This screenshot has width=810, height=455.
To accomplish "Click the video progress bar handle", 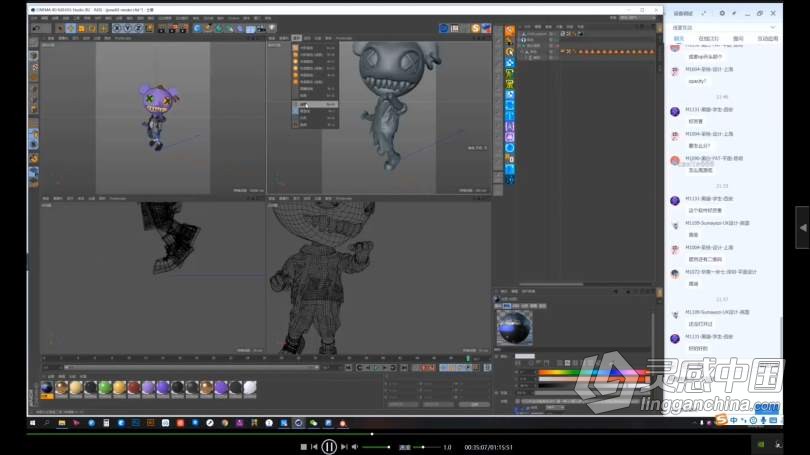I will 372,434.
